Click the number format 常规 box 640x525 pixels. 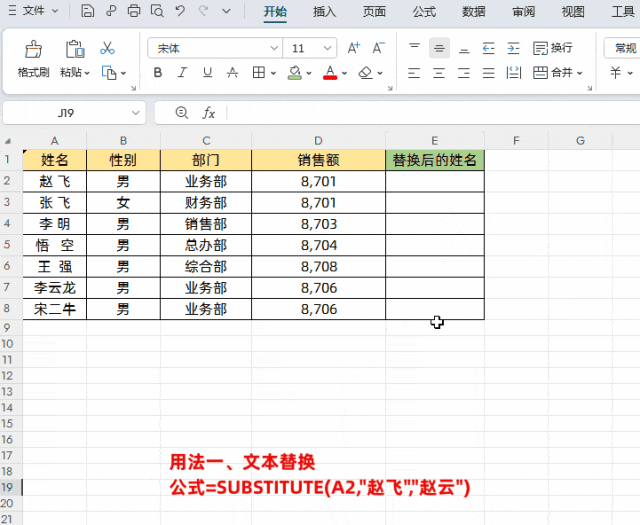tap(622, 49)
